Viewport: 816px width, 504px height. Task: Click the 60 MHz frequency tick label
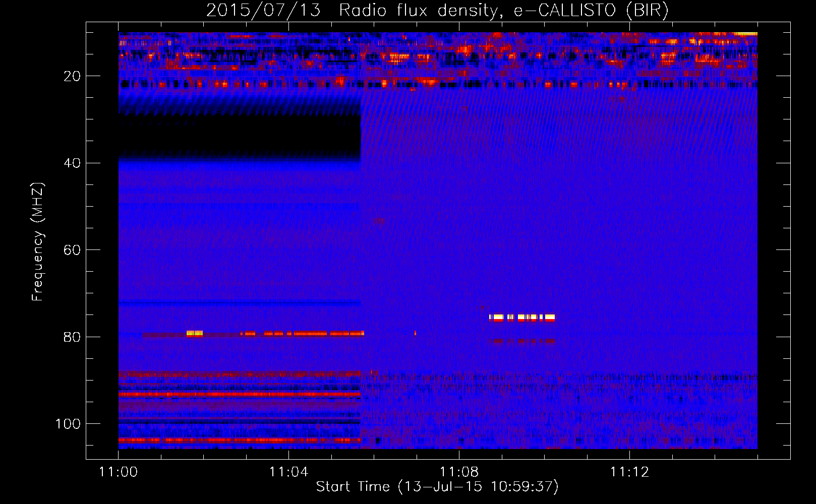click(72, 250)
